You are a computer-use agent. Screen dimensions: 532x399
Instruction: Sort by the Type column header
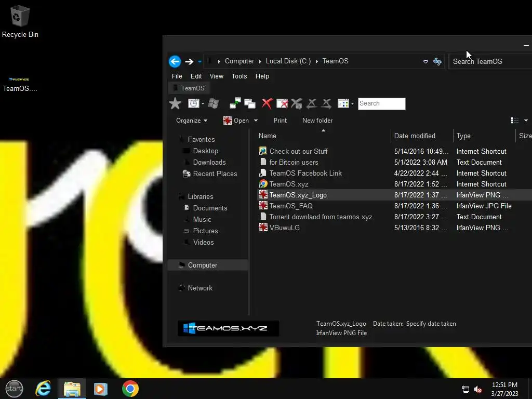[484, 136]
